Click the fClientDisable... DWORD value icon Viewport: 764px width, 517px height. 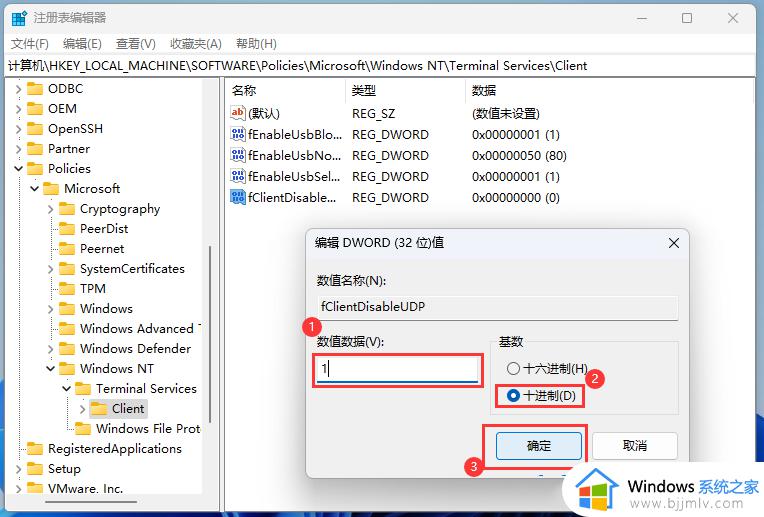click(238, 197)
